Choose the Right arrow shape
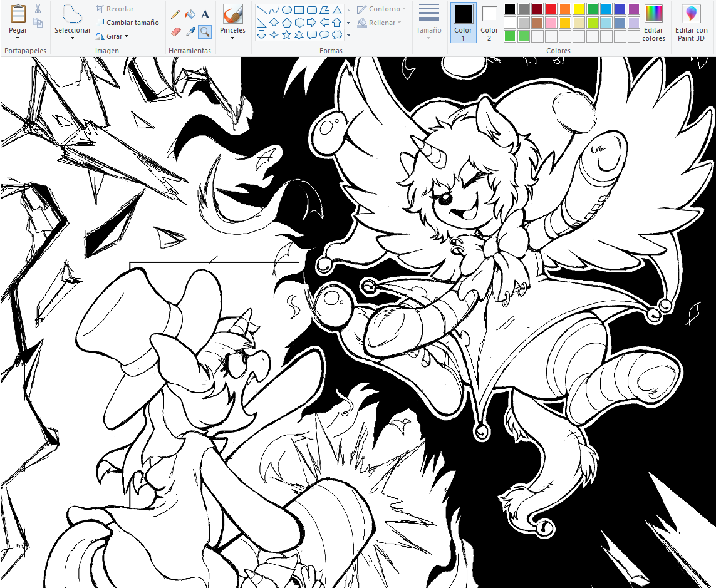This screenshot has width=716, height=588. point(312,23)
